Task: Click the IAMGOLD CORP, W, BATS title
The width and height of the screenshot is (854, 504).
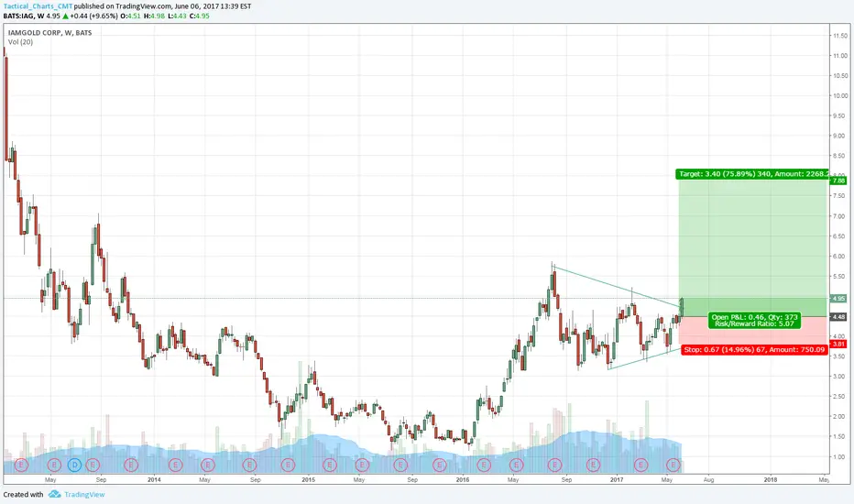Action: (49, 33)
